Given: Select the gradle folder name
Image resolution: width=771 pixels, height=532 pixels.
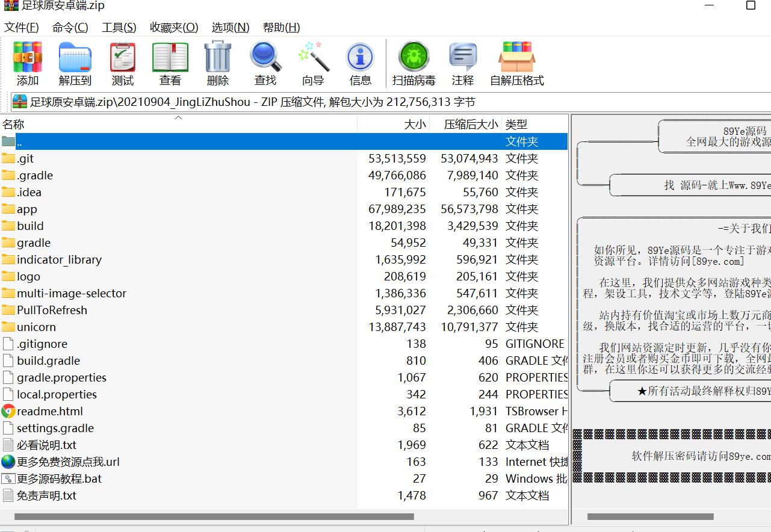Looking at the screenshot, I should [34, 243].
